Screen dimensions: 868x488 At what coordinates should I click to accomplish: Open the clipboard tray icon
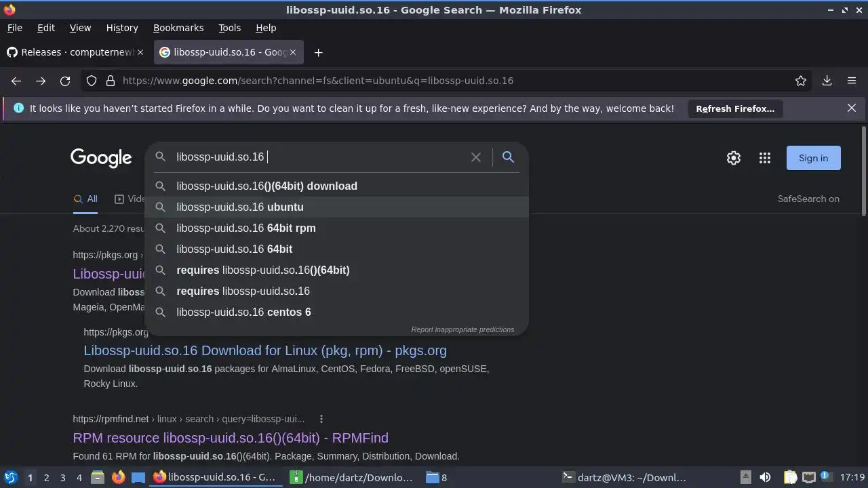pos(790,477)
